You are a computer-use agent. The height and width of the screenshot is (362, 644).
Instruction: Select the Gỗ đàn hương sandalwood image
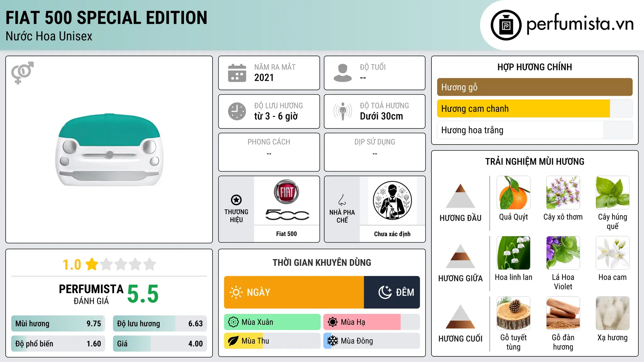pyautogui.click(x=563, y=313)
